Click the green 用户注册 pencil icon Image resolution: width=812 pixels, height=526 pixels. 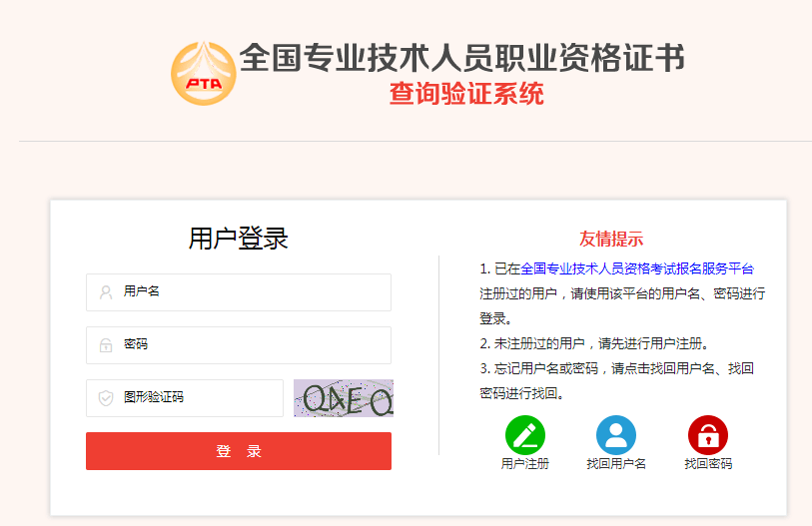pos(525,435)
